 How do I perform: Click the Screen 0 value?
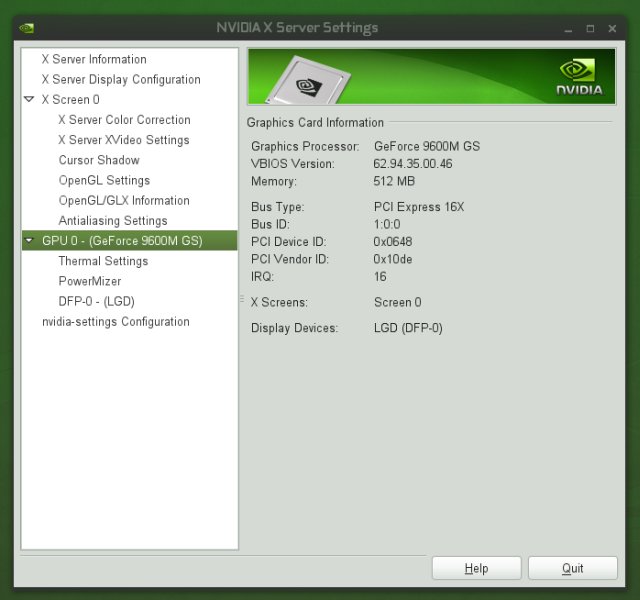pos(398,302)
